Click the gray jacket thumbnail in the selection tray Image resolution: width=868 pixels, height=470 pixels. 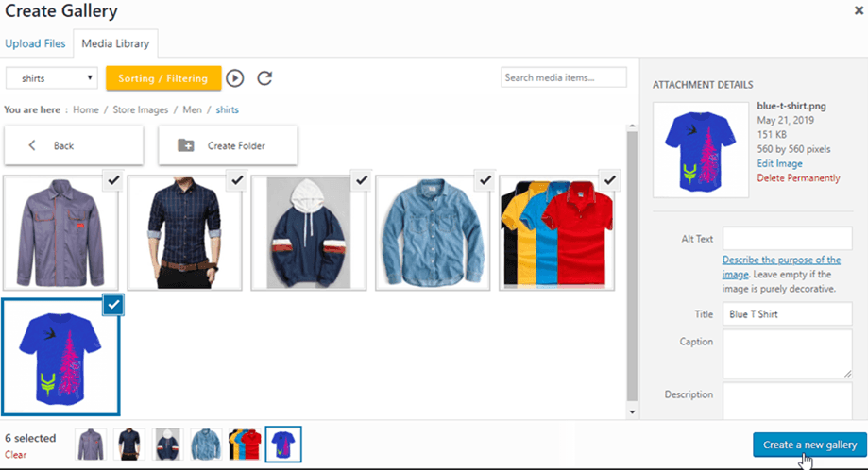click(x=92, y=444)
